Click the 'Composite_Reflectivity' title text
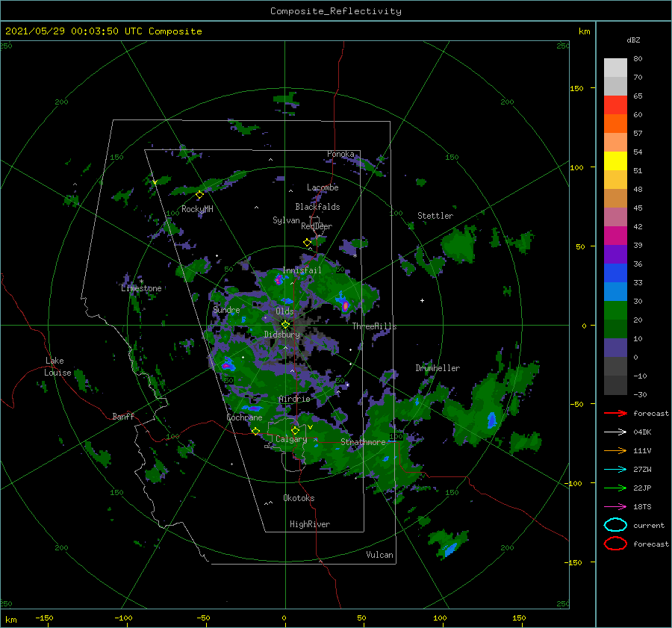 [336, 11]
